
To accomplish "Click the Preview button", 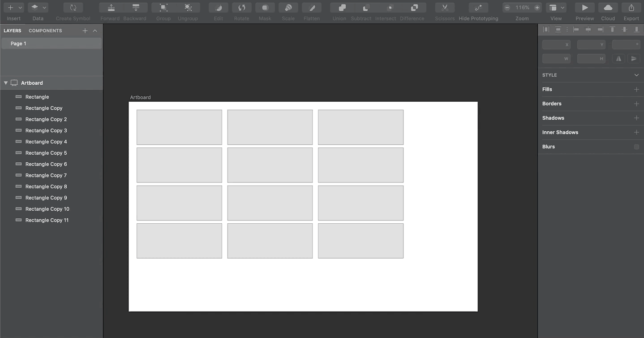I will [x=584, y=8].
